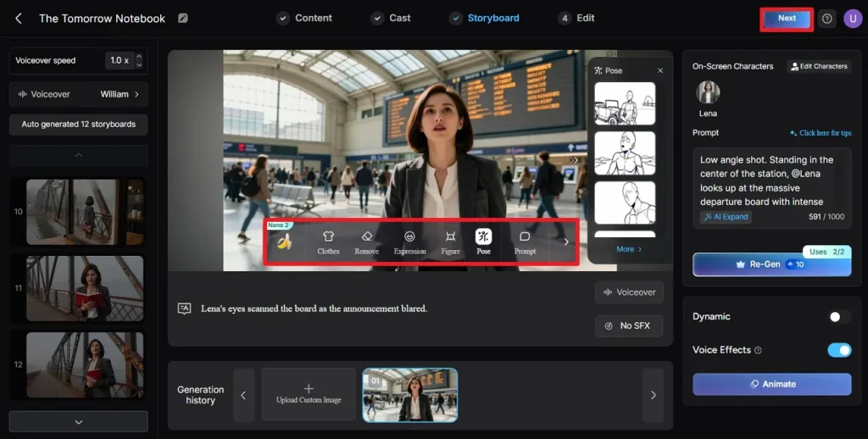
Task: Click the Nano 2 banana icon
Action: click(x=284, y=242)
